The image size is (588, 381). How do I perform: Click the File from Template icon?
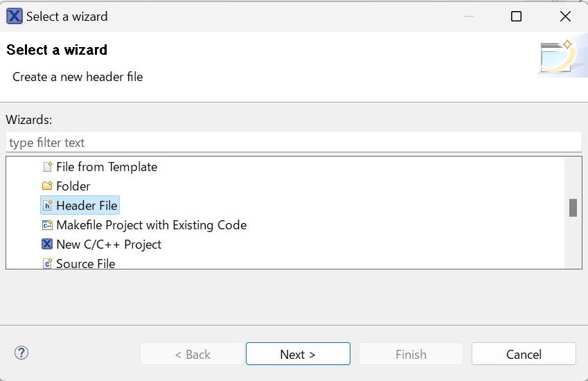pos(47,167)
